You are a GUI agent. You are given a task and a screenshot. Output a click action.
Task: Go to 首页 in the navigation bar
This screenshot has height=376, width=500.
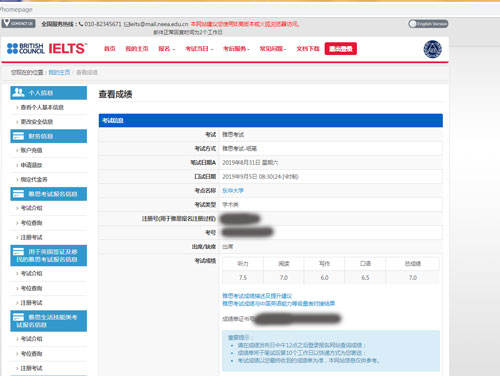[110, 49]
